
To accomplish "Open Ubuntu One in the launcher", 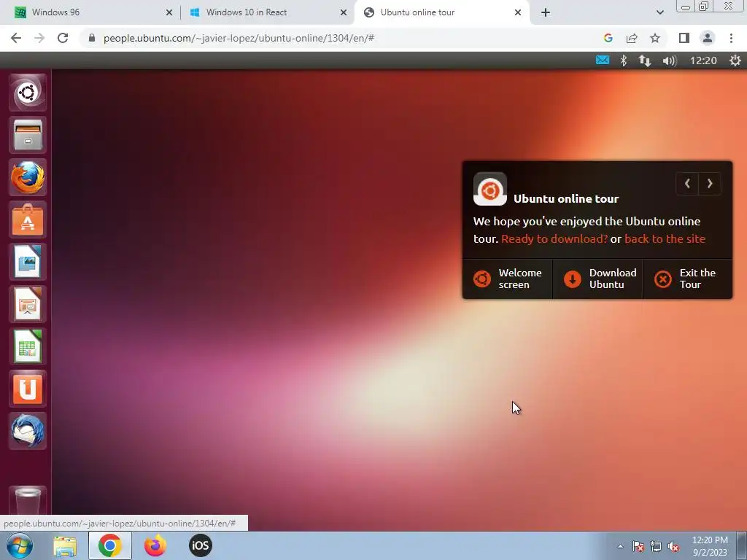I will coord(28,389).
